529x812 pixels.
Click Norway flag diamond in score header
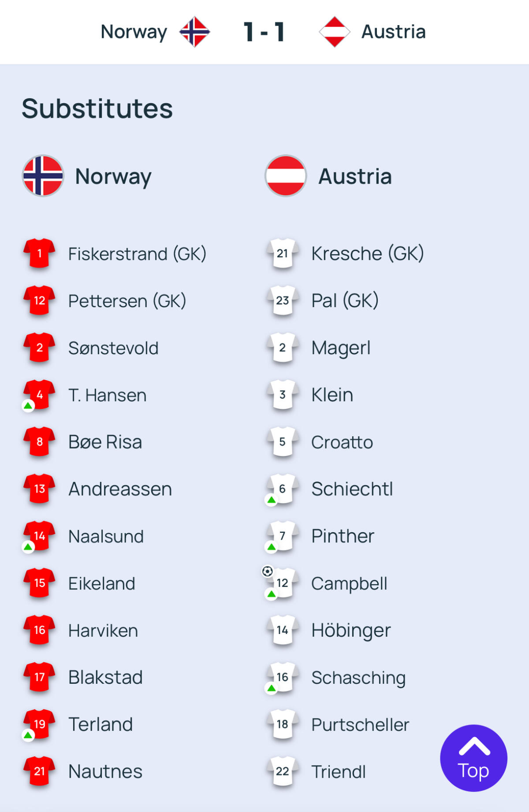(194, 32)
